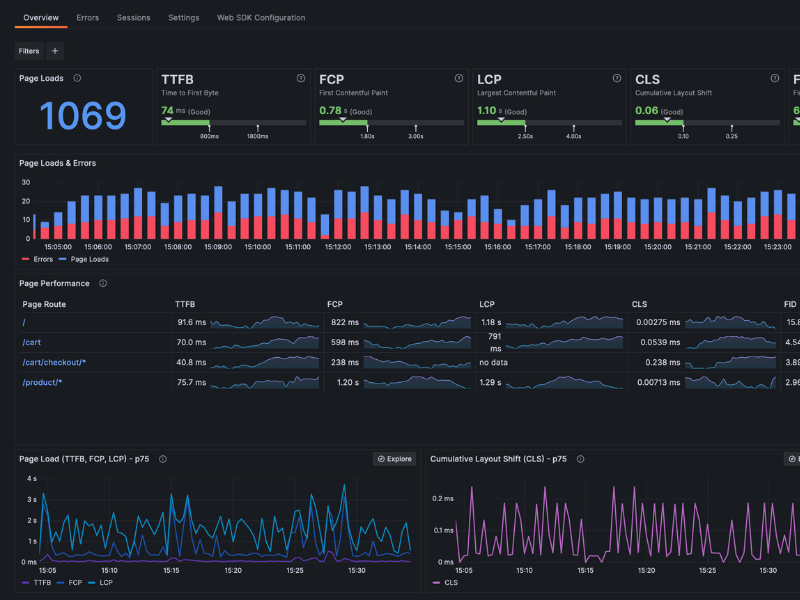Open the /product/* page route link
The height and width of the screenshot is (600, 800).
[42, 382]
